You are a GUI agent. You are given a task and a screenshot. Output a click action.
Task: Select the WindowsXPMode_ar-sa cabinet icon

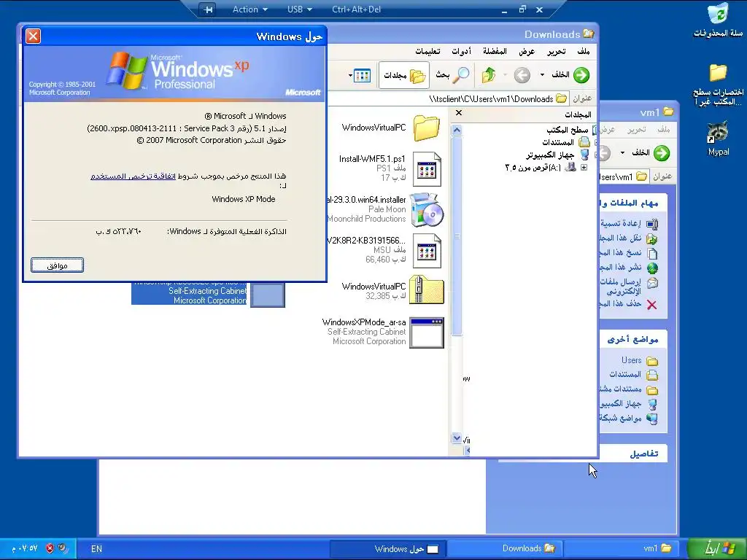tap(426, 332)
